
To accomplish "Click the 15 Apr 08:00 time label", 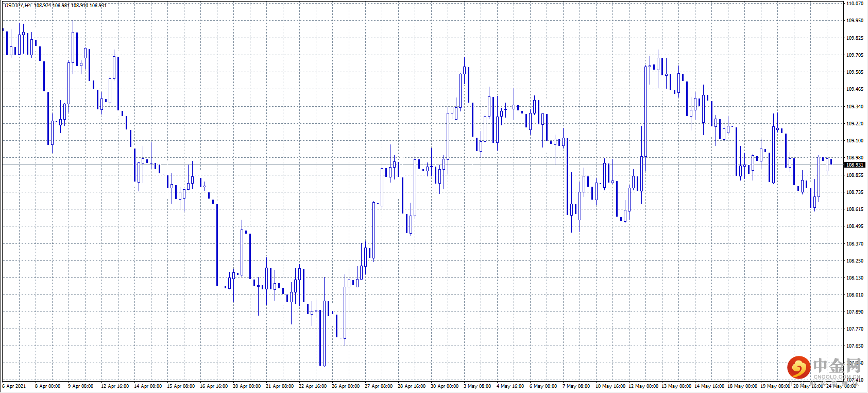I will (181, 386).
